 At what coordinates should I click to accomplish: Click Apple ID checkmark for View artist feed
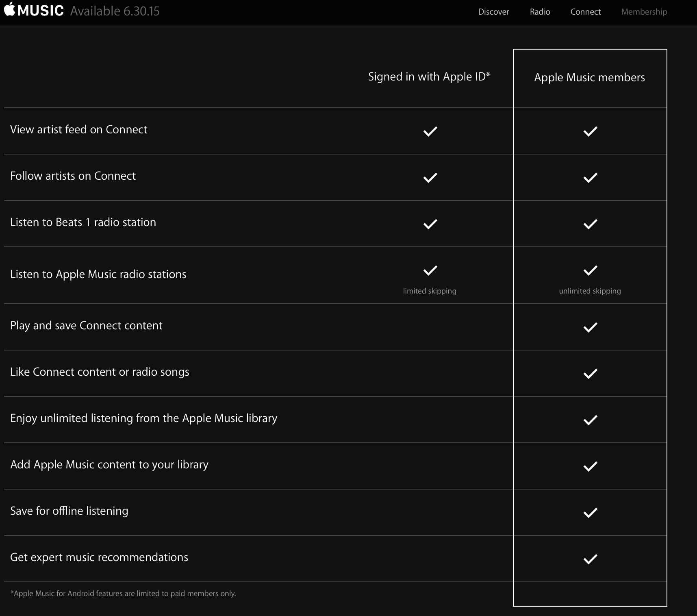click(430, 131)
